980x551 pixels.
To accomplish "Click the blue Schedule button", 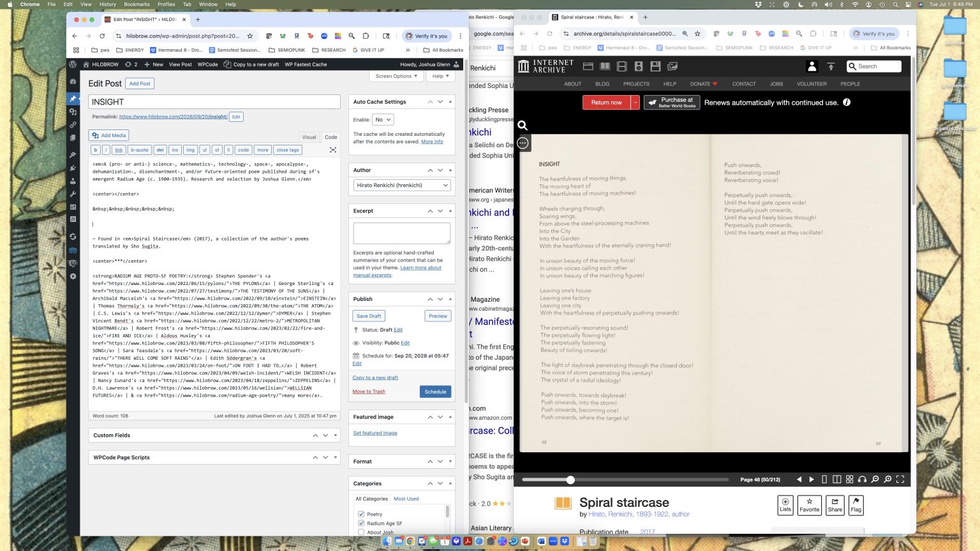I will coord(435,392).
